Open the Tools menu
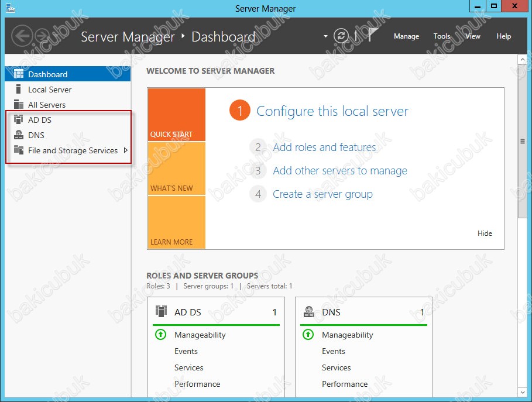This screenshot has width=532, height=402. point(441,36)
